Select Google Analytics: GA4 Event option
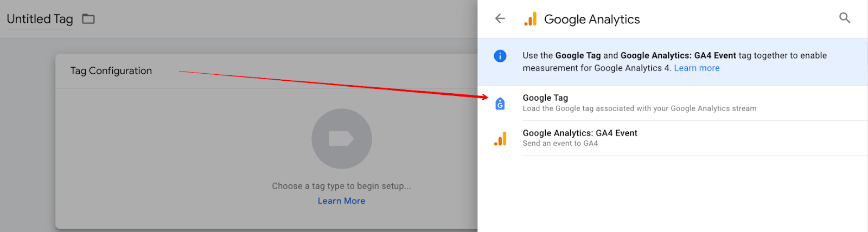The width and height of the screenshot is (868, 232). click(673, 138)
